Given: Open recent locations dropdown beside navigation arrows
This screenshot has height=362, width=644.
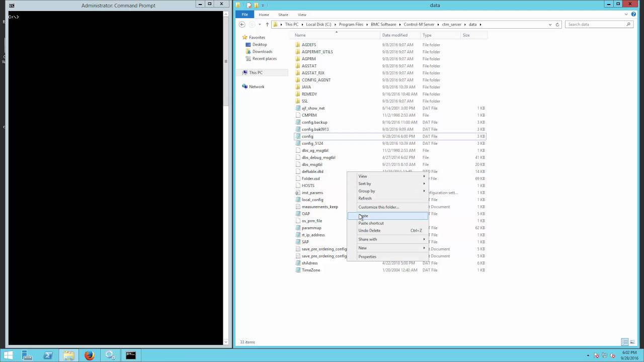Looking at the screenshot, I should tap(260, 24).
